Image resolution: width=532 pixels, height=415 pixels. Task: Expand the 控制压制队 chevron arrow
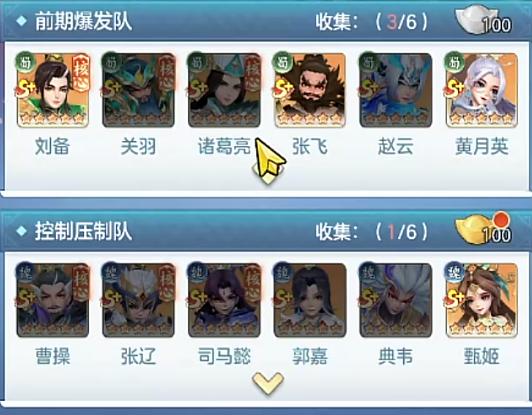coord(268,383)
